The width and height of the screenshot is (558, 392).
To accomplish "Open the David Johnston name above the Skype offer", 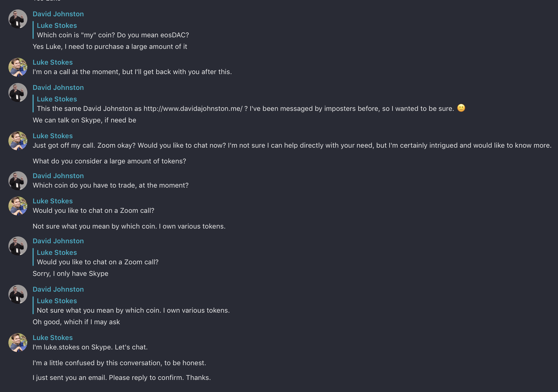I will [58, 87].
